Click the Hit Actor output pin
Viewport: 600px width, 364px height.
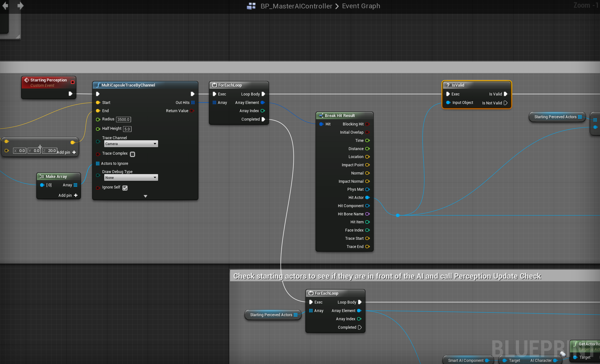pos(367,197)
